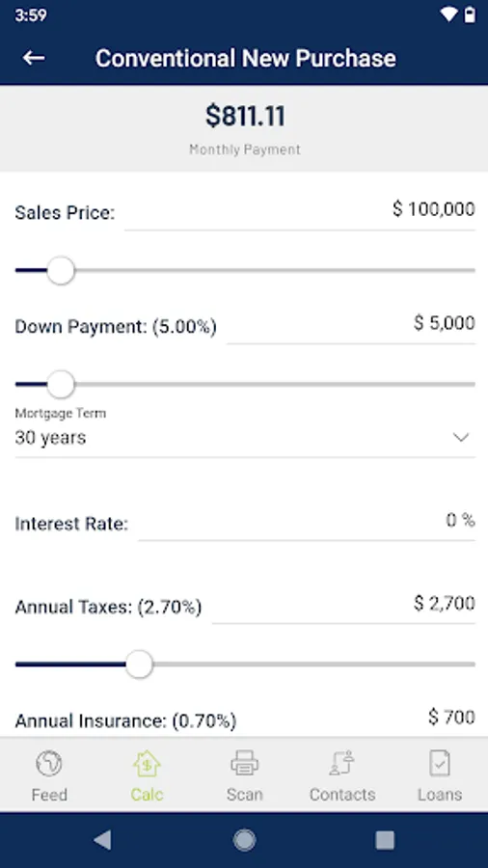
Task: Tap Android back triangle button
Action: [x=102, y=840]
